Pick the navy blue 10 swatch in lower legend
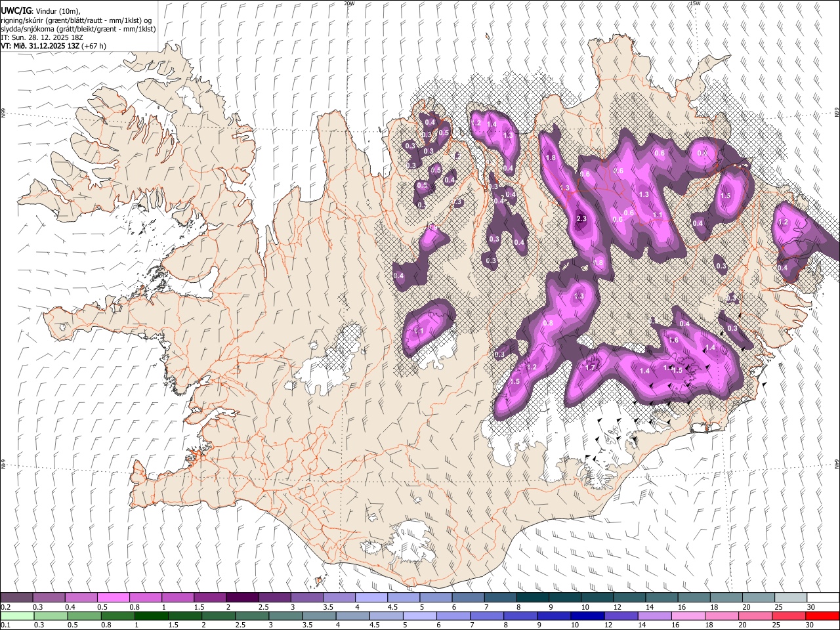The height and width of the screenshot is (630, 840). tap(587, 616)
